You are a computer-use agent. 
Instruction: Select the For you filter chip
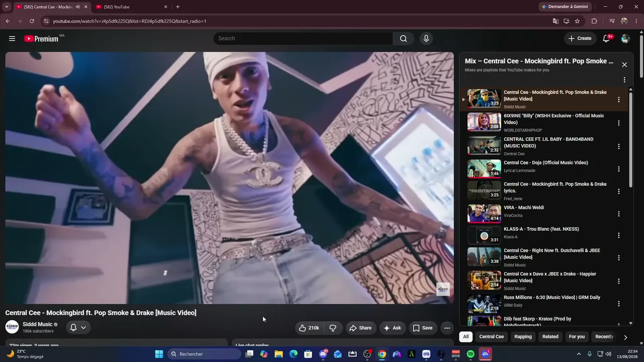(577, 337)
